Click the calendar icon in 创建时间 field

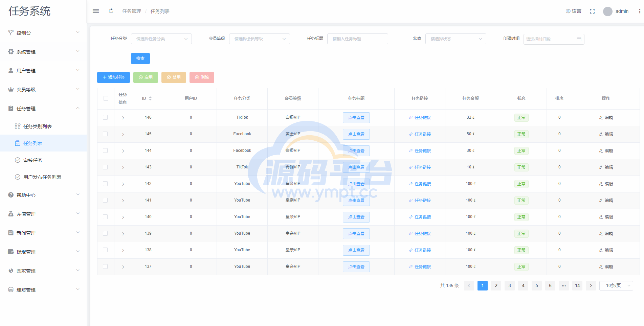tap(579, 39)
